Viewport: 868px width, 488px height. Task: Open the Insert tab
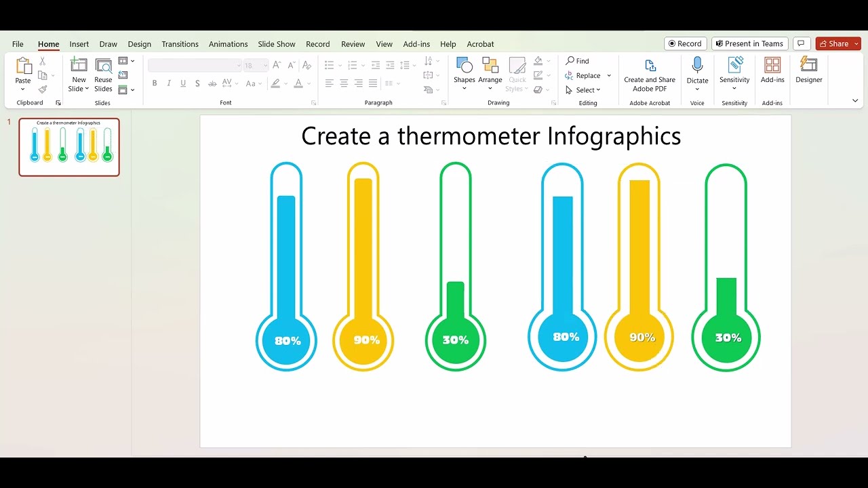point(79,44)
